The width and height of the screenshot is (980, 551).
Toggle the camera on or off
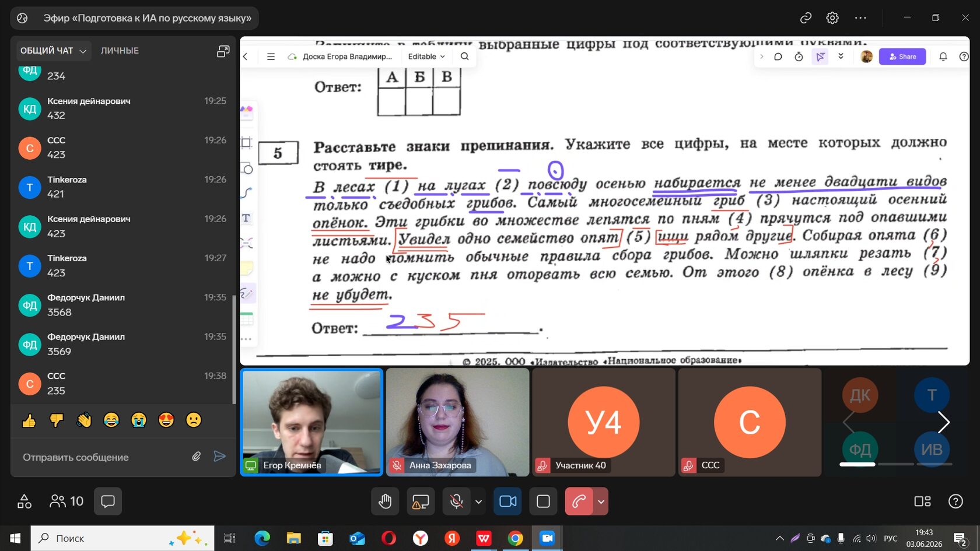click(x=508, y=501)
